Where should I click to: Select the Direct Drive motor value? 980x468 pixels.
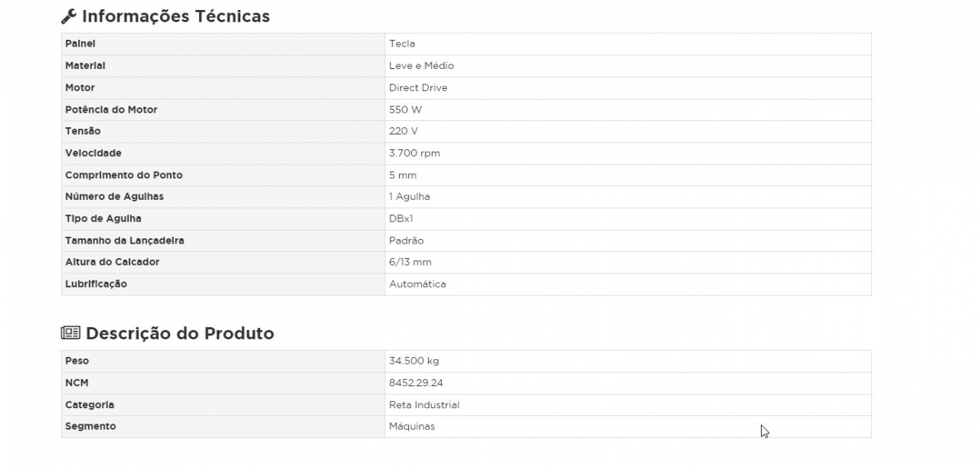pyautogui.click(x=418, y=87)
